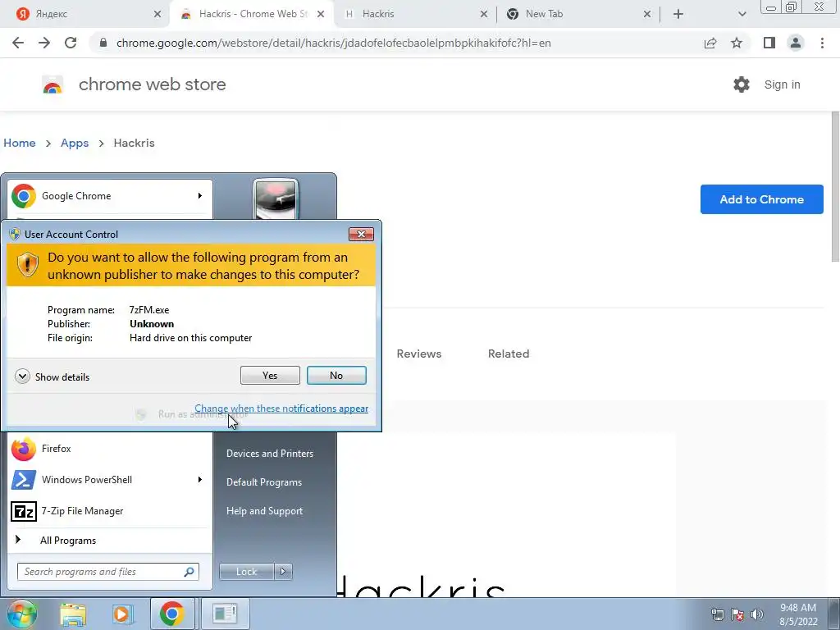Close the New Tab tab

click(647, 14)
